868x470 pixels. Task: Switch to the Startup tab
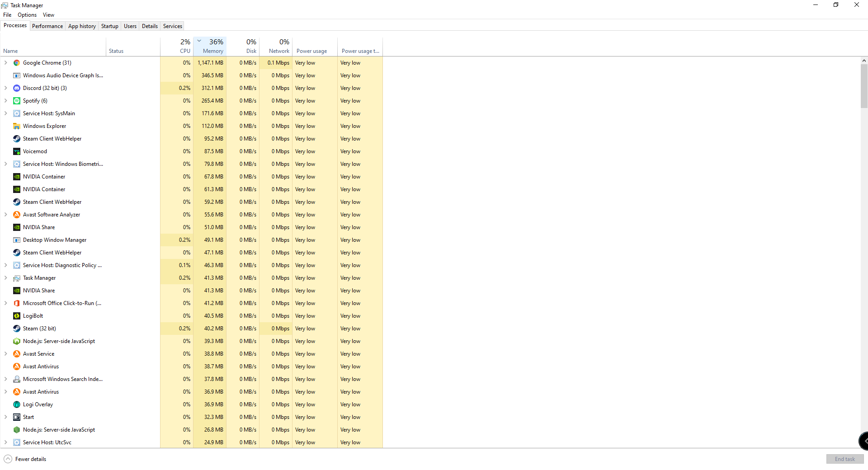(x=109, y=26)
